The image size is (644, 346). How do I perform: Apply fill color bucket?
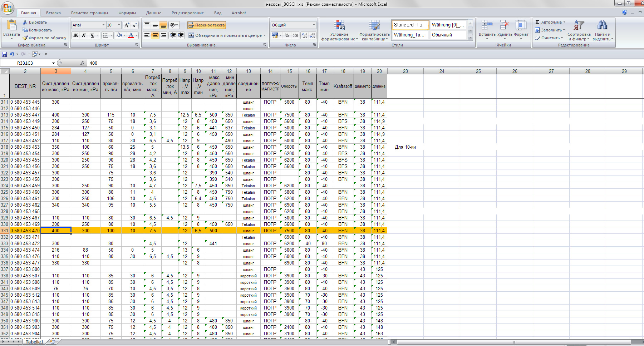(x=119, y=35)
